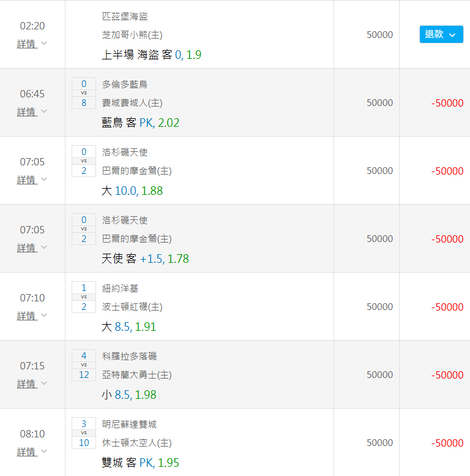Click the 上半場 海盜 客 0, 1.9 bet line

coord(151,55)
